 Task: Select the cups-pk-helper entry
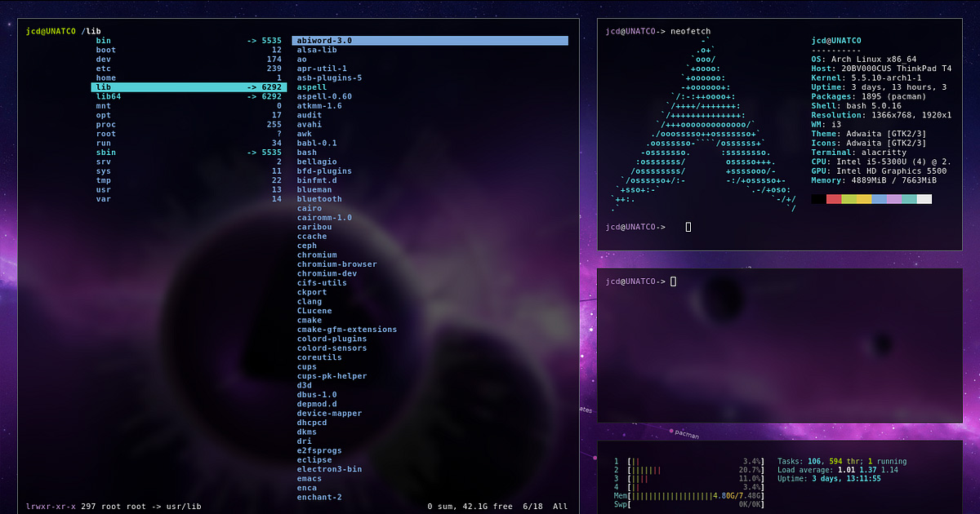coord(332,376)
